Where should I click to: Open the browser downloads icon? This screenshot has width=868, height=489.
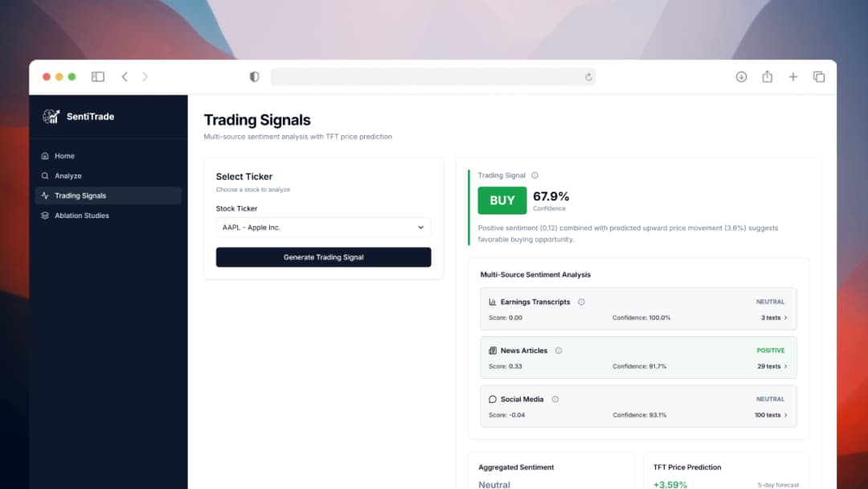tap(741, 77)
